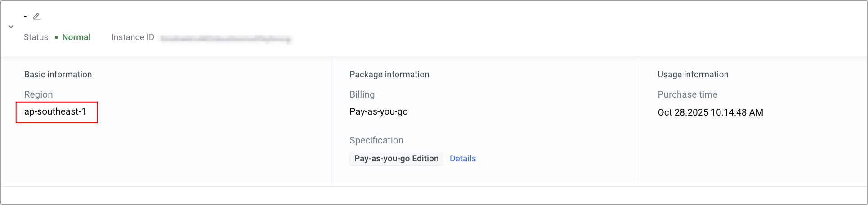Click the Billing field label
The height and width of the screenshot is (205, 868).
[362, 94]
